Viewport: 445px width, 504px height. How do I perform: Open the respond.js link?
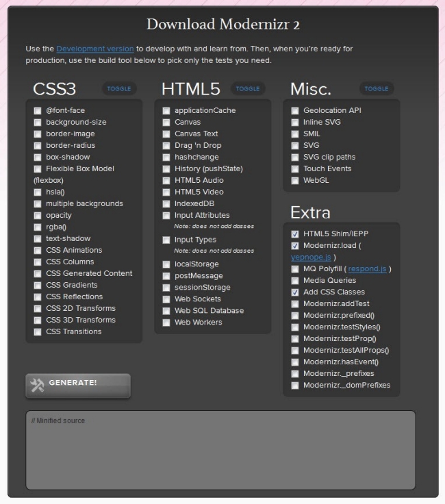368,269
